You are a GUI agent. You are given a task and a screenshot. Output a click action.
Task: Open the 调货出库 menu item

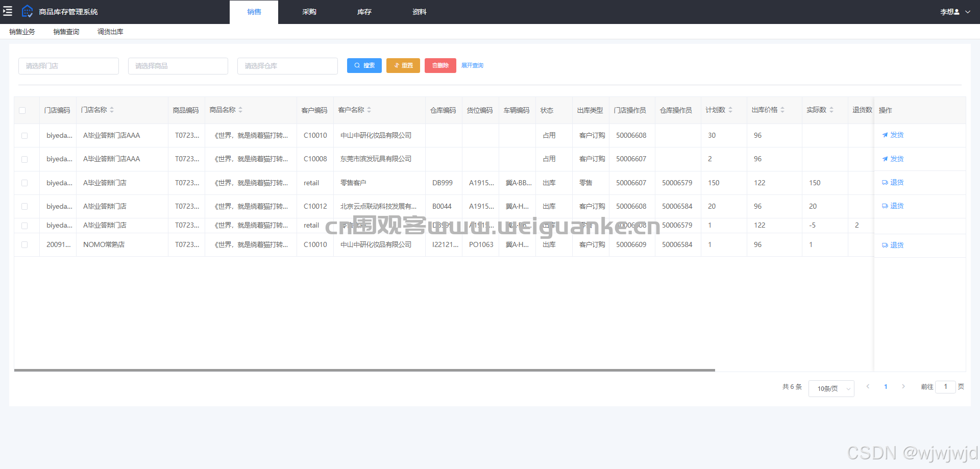click(110, 31)
